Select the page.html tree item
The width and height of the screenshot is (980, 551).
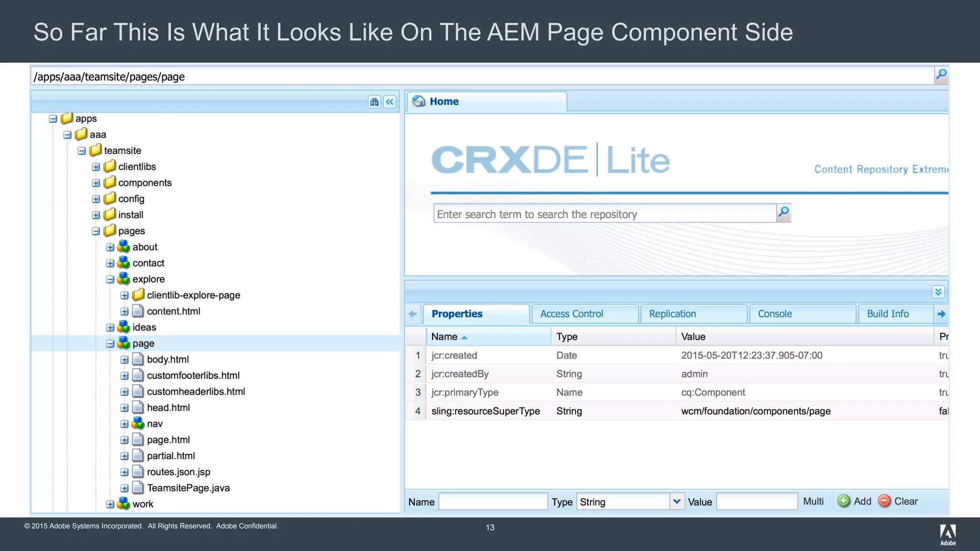pyautogui.click(x=168, y=440)
